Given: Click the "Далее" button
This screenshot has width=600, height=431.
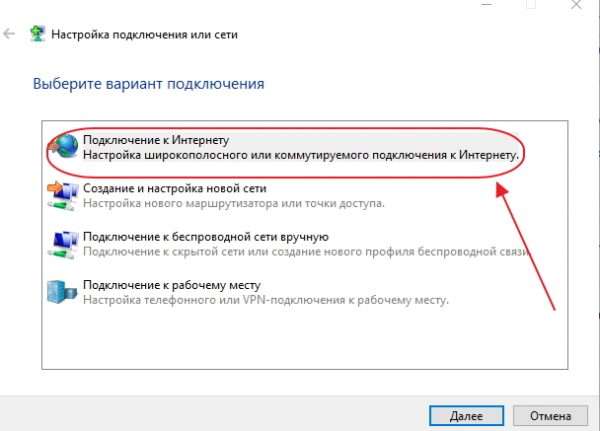Looking at the screenshot, I should click(466, 416).
